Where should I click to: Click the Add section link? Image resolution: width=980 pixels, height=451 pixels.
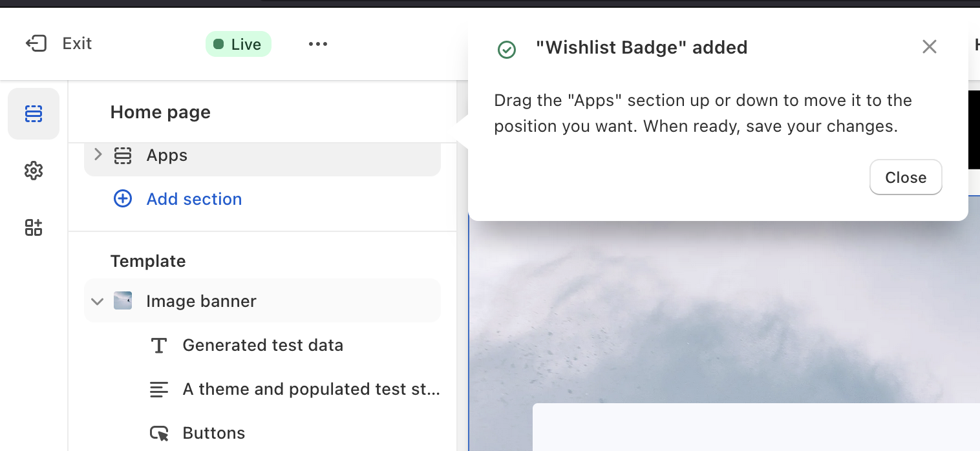pyautogui.click(x=194, y=199)
